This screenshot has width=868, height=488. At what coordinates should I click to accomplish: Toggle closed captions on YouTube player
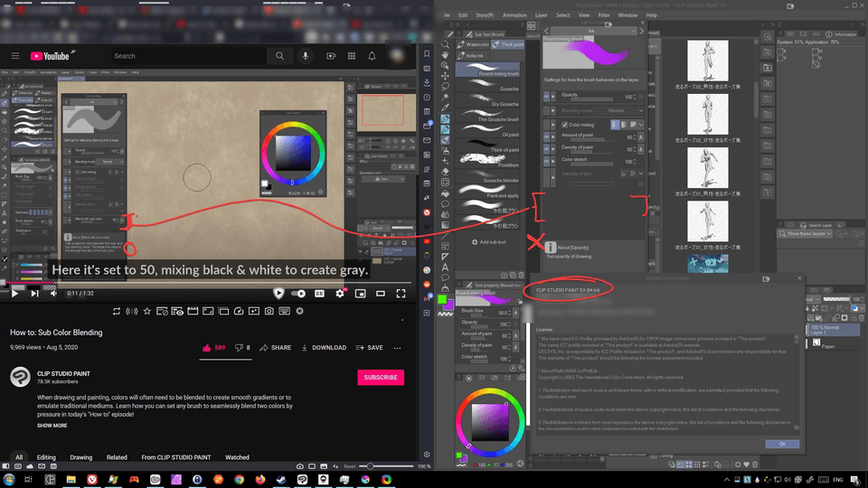click(x=319, y=293)
